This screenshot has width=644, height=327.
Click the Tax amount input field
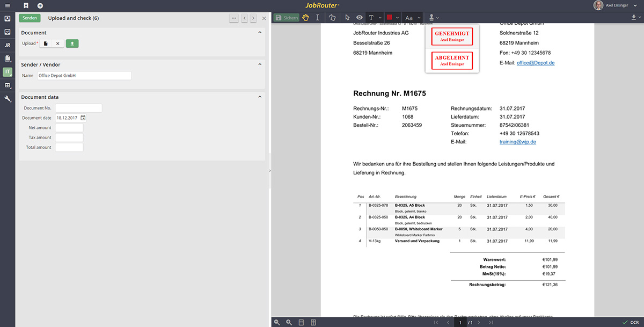pyautogui.click(x=69, y=137)
